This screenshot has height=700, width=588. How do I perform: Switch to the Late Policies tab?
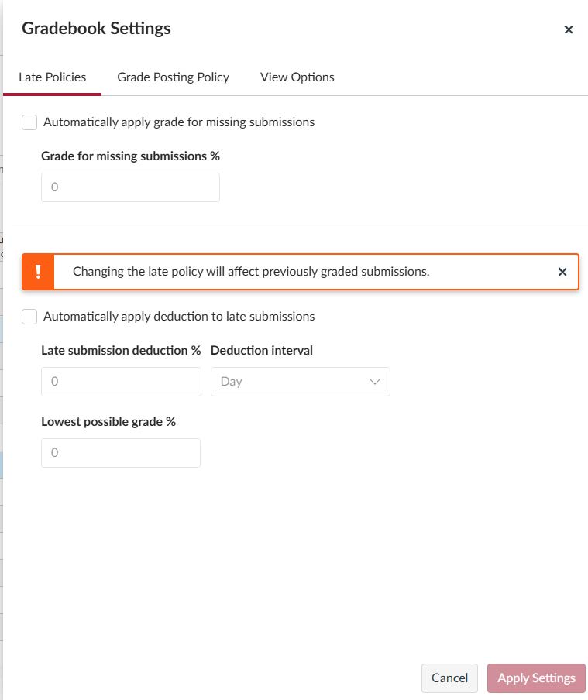coord(52,77)
